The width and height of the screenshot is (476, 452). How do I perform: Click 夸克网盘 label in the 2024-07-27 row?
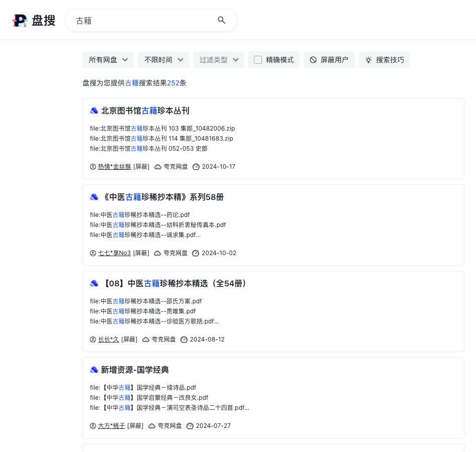pos(170,426)
